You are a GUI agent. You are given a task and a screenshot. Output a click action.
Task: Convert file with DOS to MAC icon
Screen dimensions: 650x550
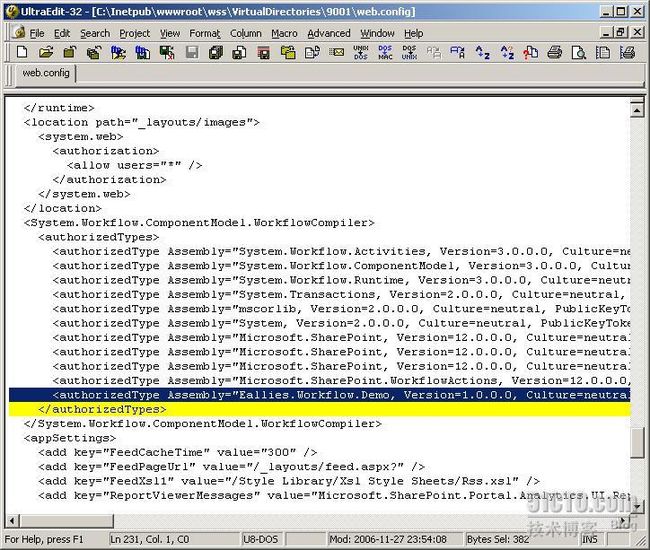click(385, 53)
